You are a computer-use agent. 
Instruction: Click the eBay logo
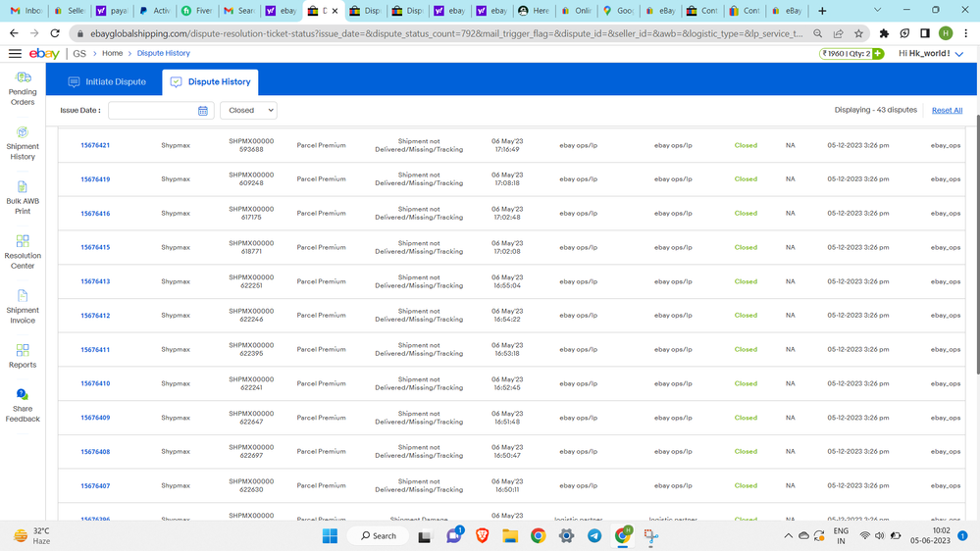(44, 54)
